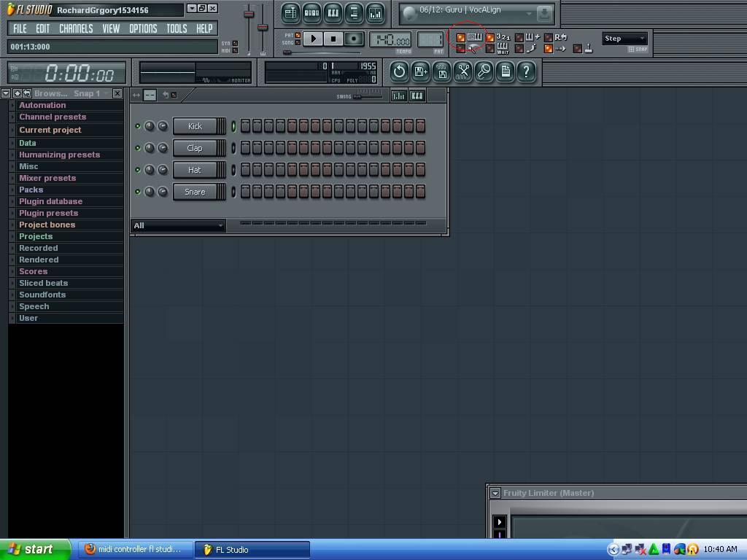747x560 pixels.
Task: Open the Step snap dropdown
Action: coord(624,39)
